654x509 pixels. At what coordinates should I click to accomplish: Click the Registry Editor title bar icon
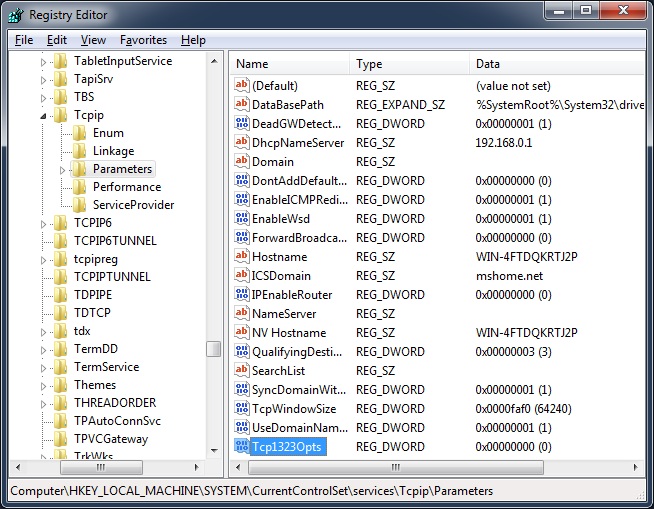point(16,15)
